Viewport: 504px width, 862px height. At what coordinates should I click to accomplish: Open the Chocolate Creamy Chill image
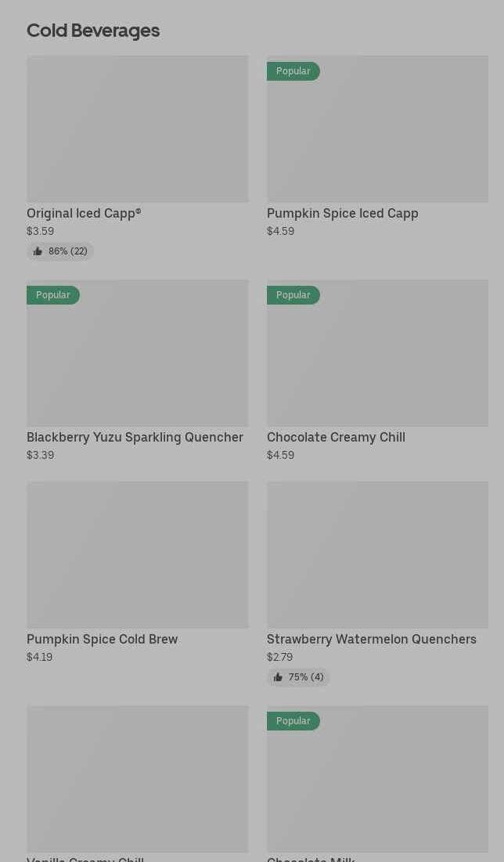[377, 353]
